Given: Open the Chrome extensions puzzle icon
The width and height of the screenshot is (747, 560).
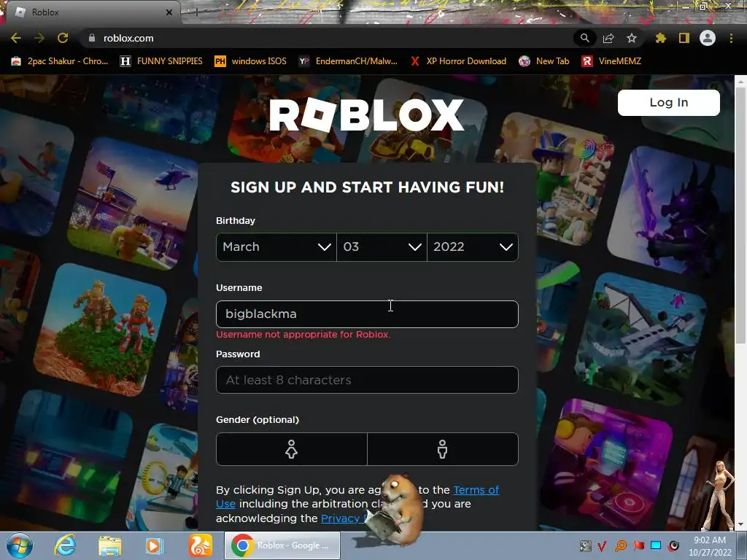Looking at the screenshot, I should [660, 38].
